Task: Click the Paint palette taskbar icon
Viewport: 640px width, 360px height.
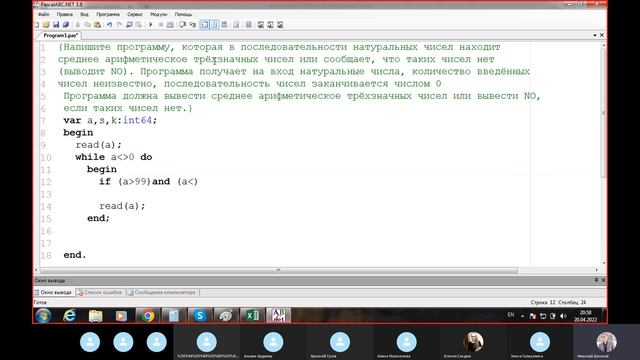Action: pos(226,316)
